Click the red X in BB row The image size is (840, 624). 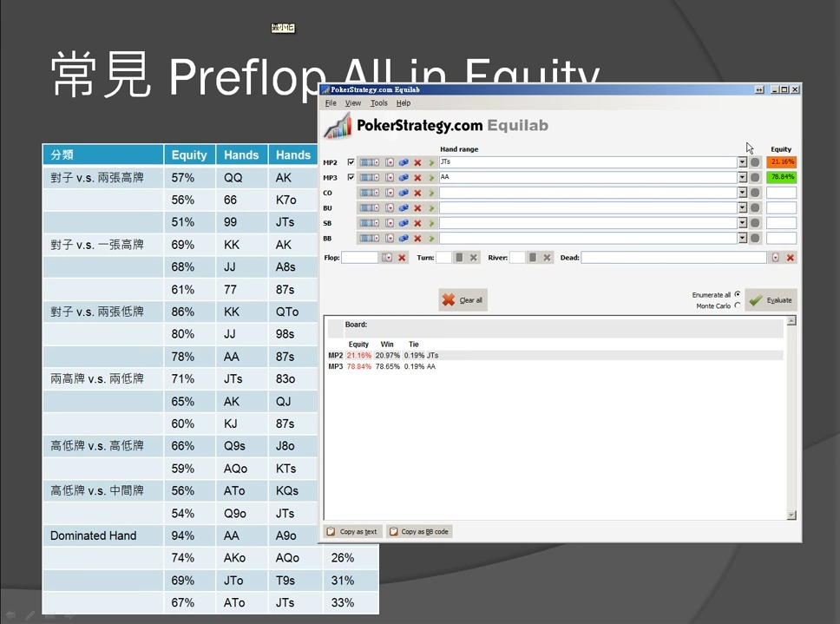(417, 239)
